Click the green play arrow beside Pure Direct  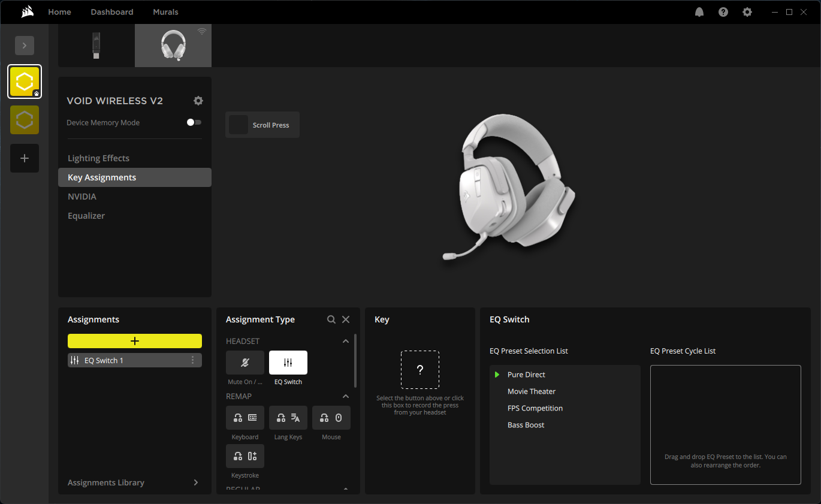pyautogui.click(x=497, y=375)
